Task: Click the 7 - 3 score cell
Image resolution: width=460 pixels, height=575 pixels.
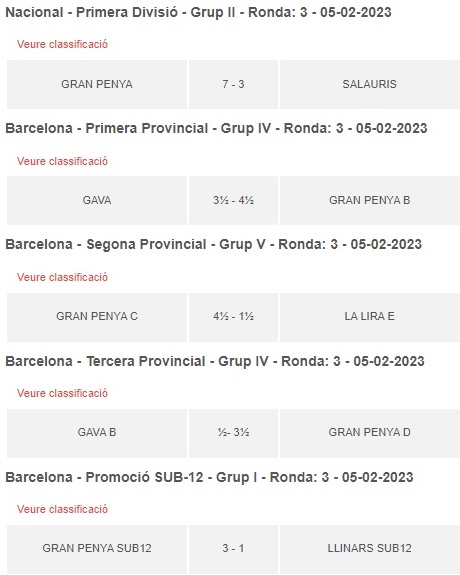Action: coord(233,84)
